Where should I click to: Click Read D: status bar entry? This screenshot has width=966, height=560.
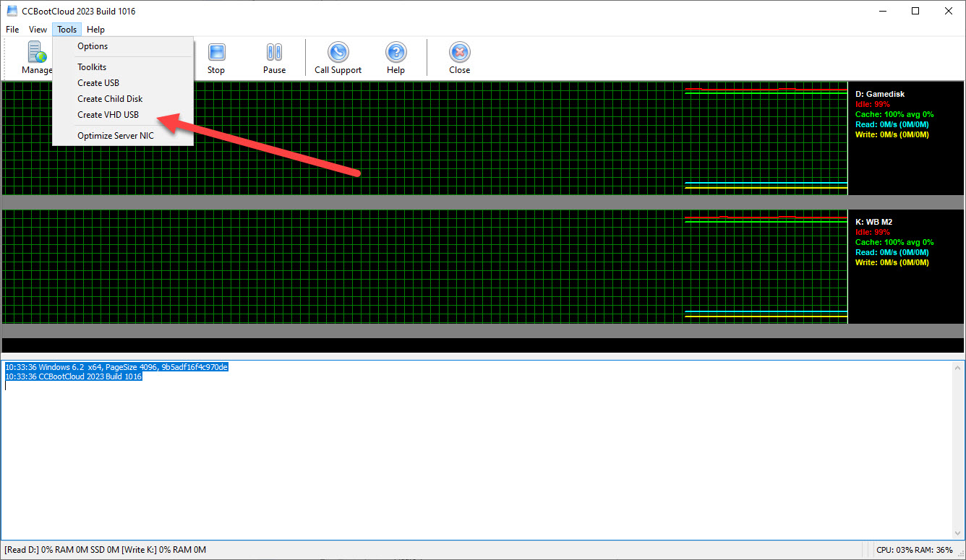(x=106, y=550)
